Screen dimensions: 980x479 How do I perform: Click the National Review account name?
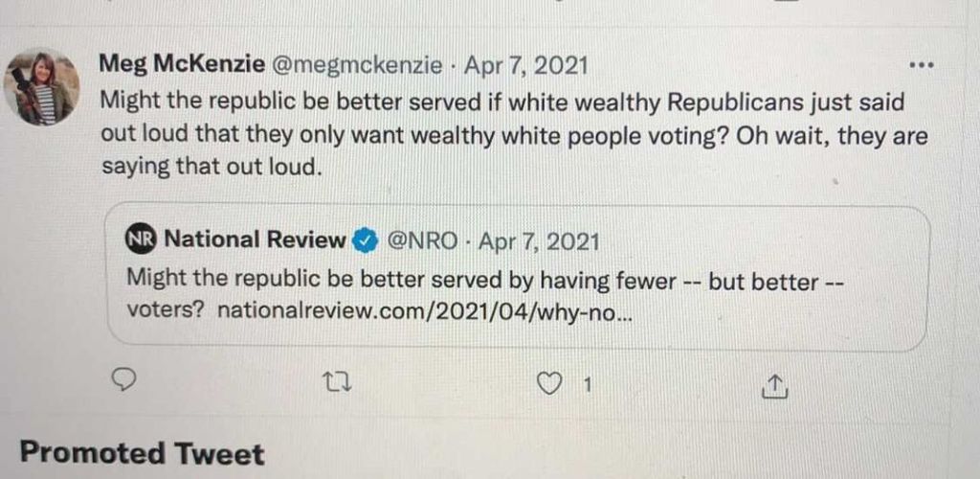(x=255, y=239)
